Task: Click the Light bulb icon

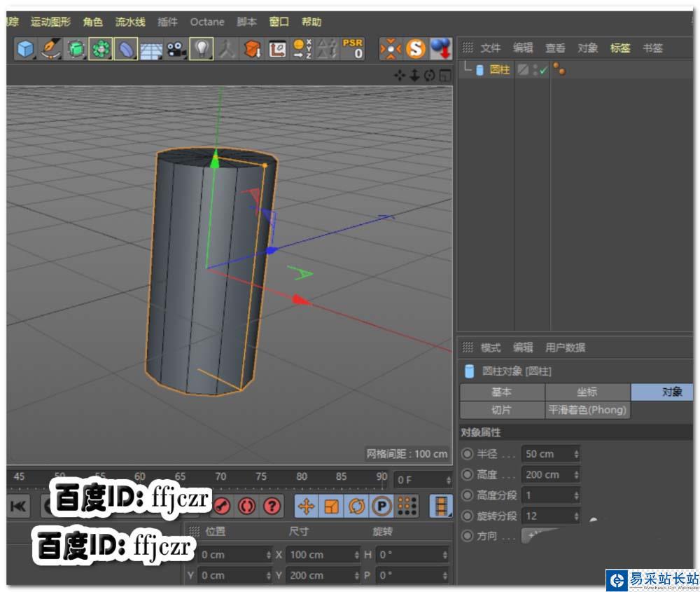Action: (x=202, y=49)
